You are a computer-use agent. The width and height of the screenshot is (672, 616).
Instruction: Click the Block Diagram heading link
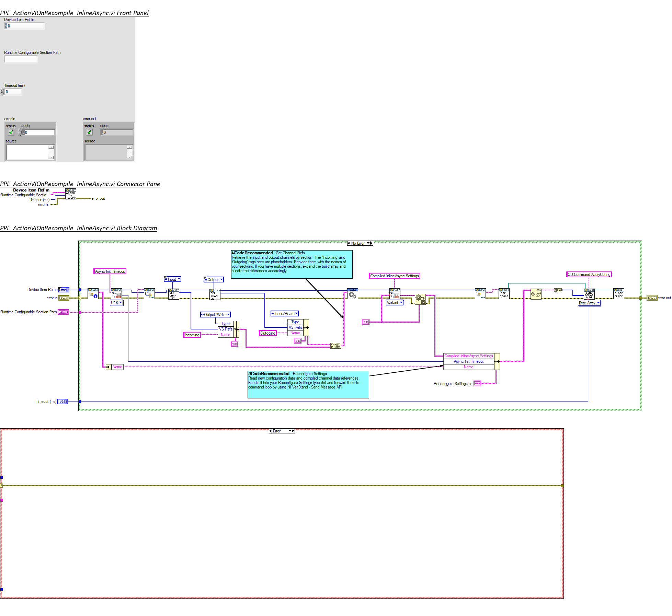78,228
